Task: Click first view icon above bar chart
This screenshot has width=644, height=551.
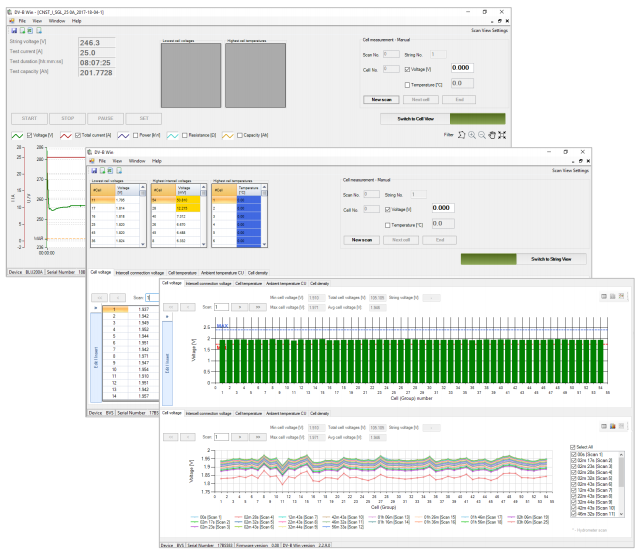Action: (x=604, y=296)
